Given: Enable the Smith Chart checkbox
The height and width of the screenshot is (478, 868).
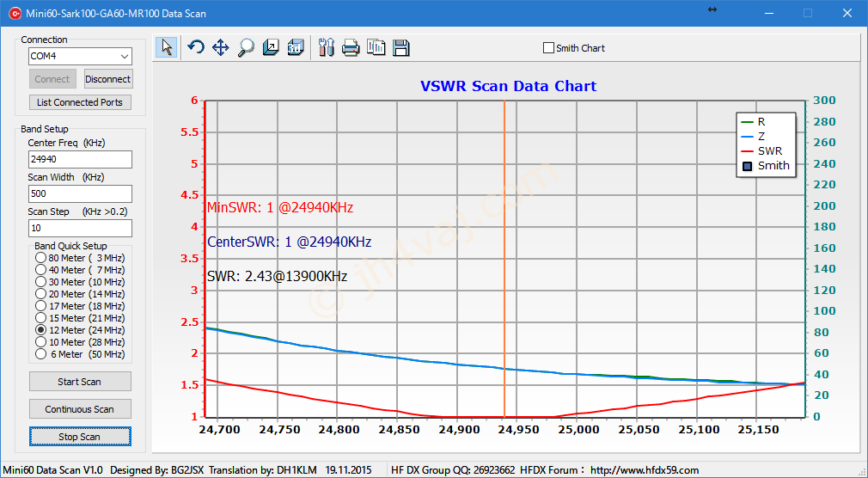Looking at the screenshot, I should pyautogui.click(x=548, y=48).
